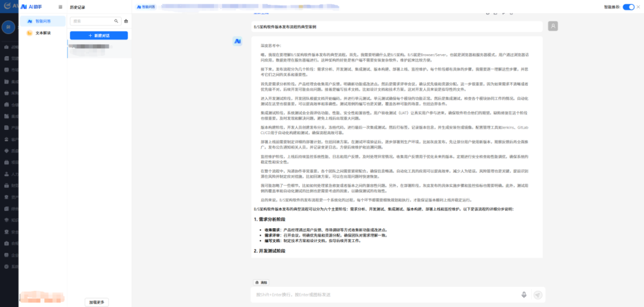The width and height of the screenshot is (644, 307).
Task: Click the 智能问答 tab at top
Action: [145, 7]
